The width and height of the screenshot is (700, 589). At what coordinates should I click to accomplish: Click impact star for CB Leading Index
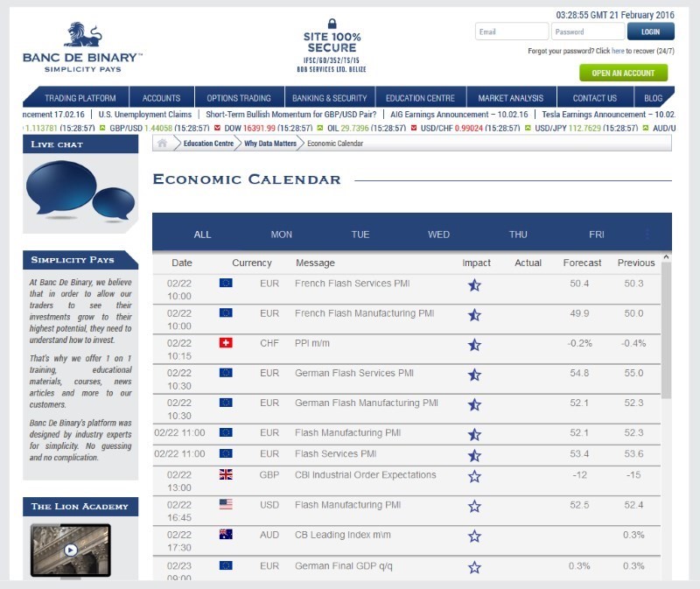pyautogui.click(x=474, y=536)
